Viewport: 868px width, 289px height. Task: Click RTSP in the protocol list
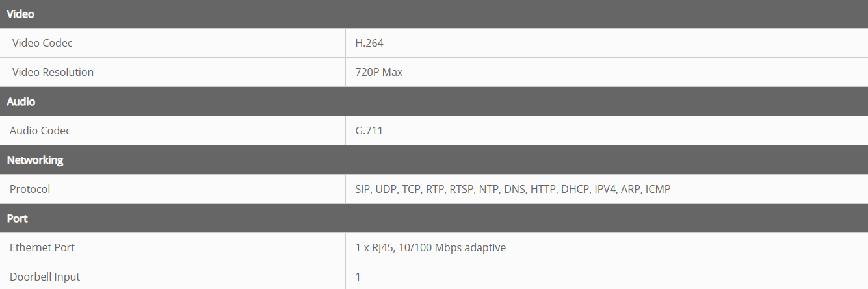[461, 189]
